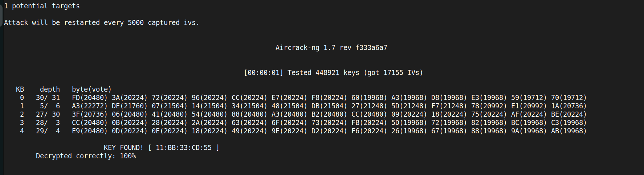Image resolution: width=644 pixels, height=175 pixels.
Task: Click the depth column header
Action: [50, 89]
